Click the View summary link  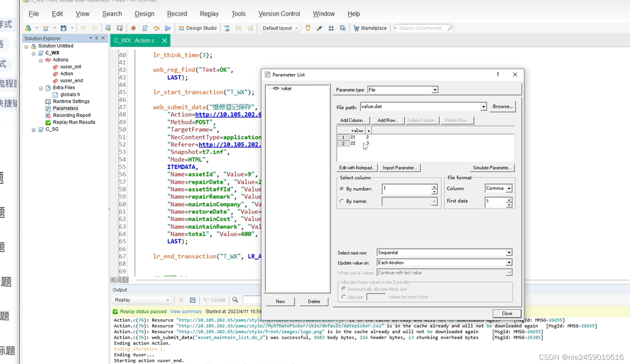(186, 312)
